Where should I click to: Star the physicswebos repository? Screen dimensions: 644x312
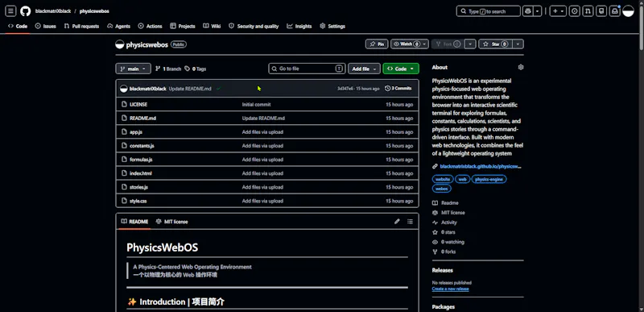496,44
